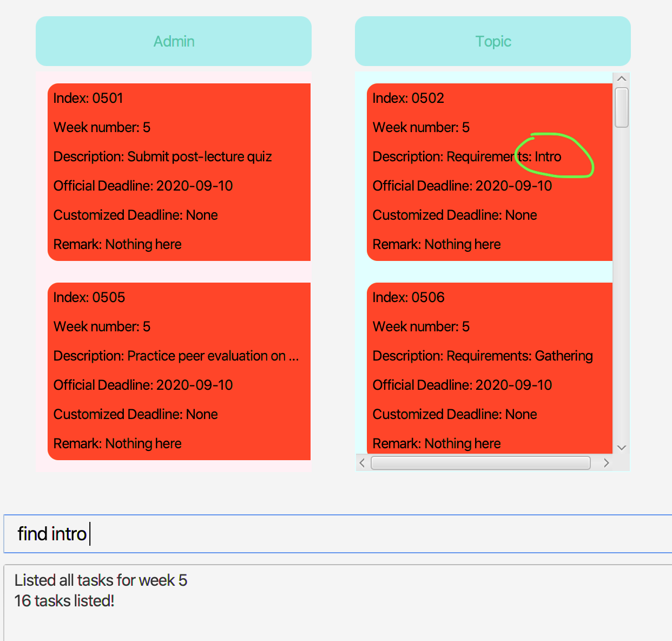This screenshot has height=641, width=672.
Task: Click the vertical scrollbar thumb in Topic list
Action: 622,108
